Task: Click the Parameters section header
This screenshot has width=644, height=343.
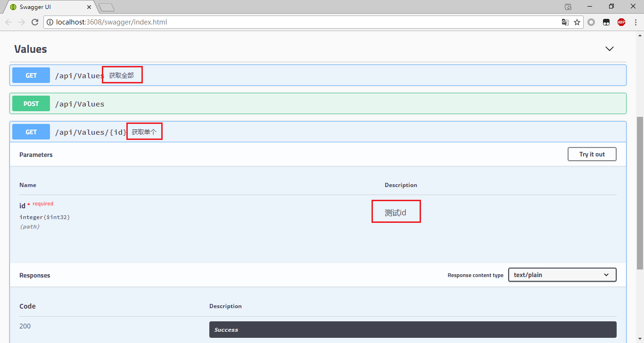Action: [36, 155]
